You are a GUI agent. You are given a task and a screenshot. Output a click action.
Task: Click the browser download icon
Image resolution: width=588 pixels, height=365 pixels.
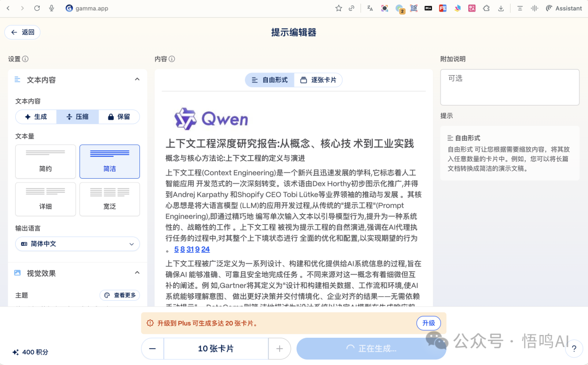click(500, 8)
